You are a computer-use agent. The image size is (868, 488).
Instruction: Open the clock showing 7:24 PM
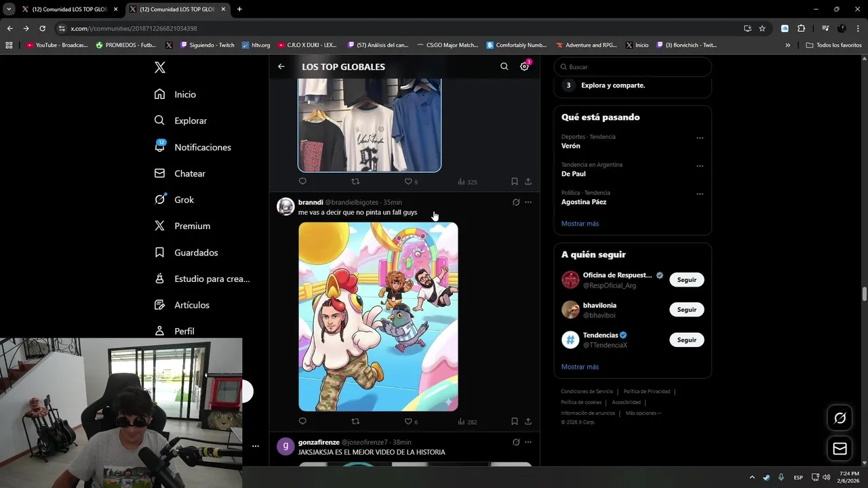pyautogui.click(x=848, y=477)
